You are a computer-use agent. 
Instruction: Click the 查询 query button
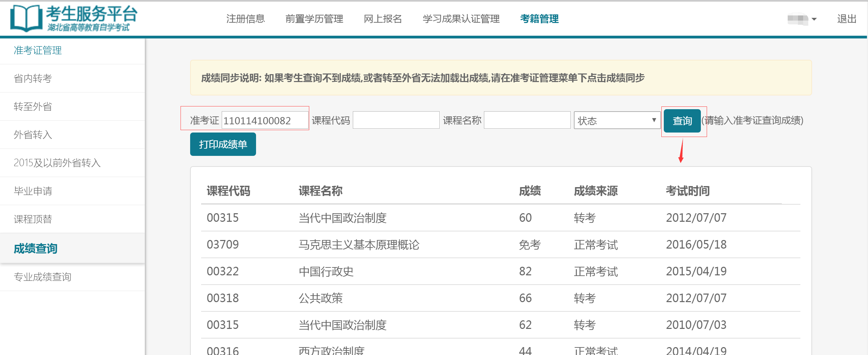682,121
